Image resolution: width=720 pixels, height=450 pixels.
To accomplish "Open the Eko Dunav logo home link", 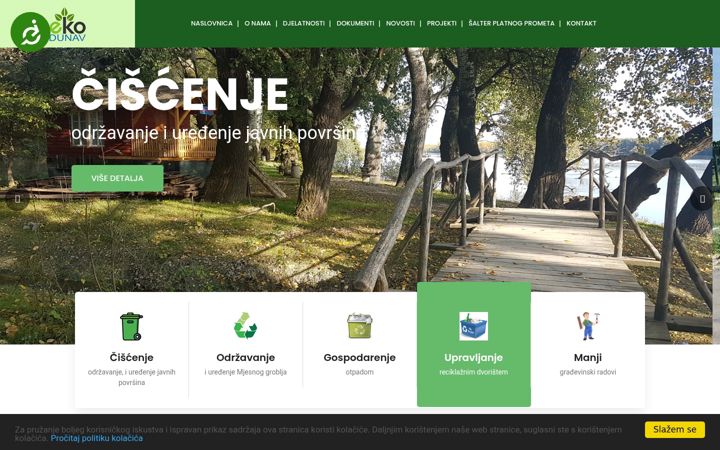I will [x=68, y=25].
